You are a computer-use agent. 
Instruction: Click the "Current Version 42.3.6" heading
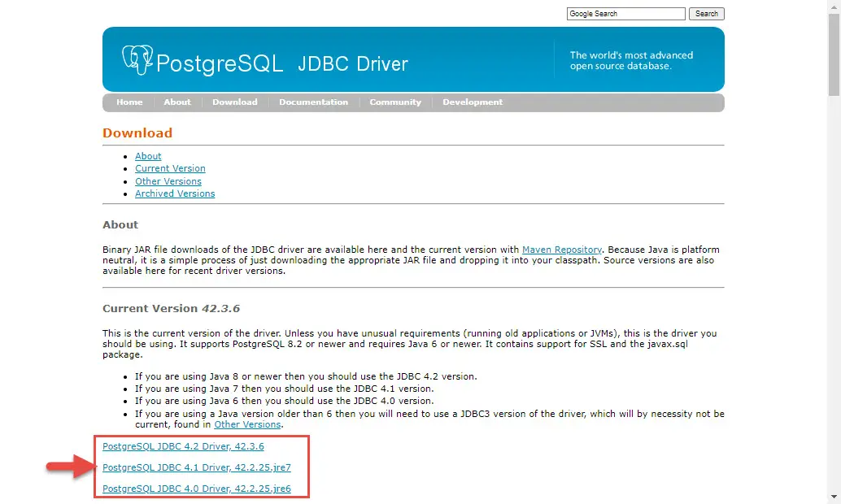[171, 308]
